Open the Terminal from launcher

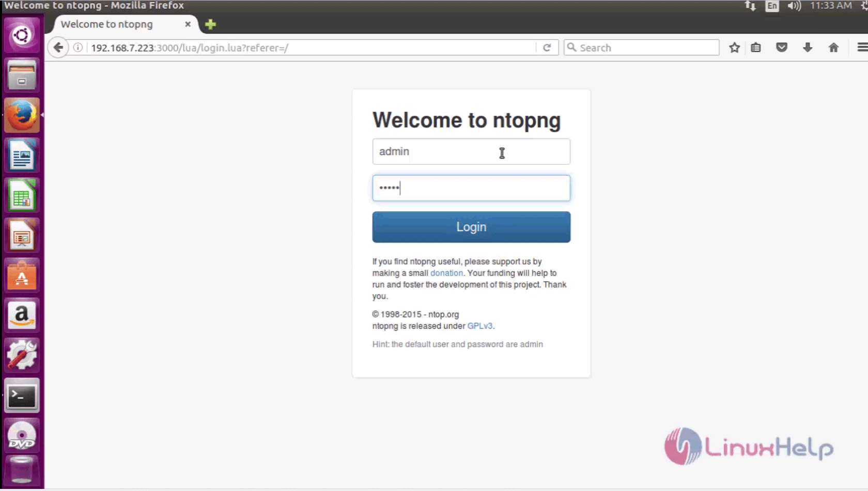click(x=22, y=396)
